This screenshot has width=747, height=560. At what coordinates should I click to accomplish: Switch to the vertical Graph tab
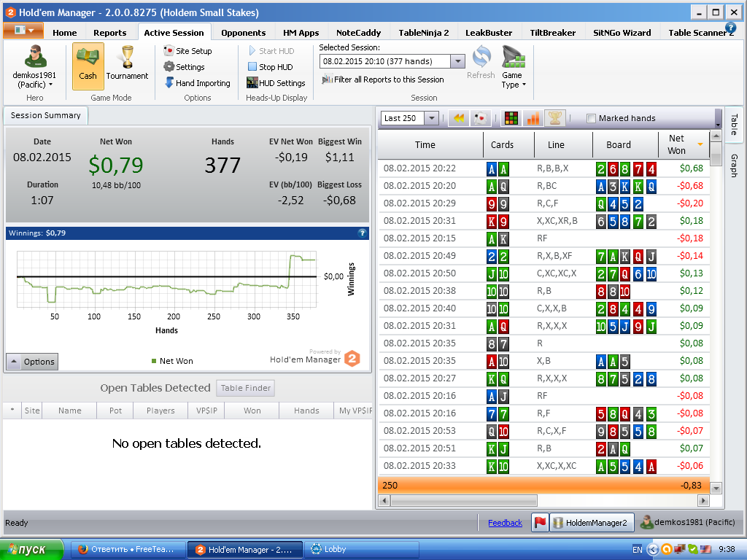click(x=734, y=166)
